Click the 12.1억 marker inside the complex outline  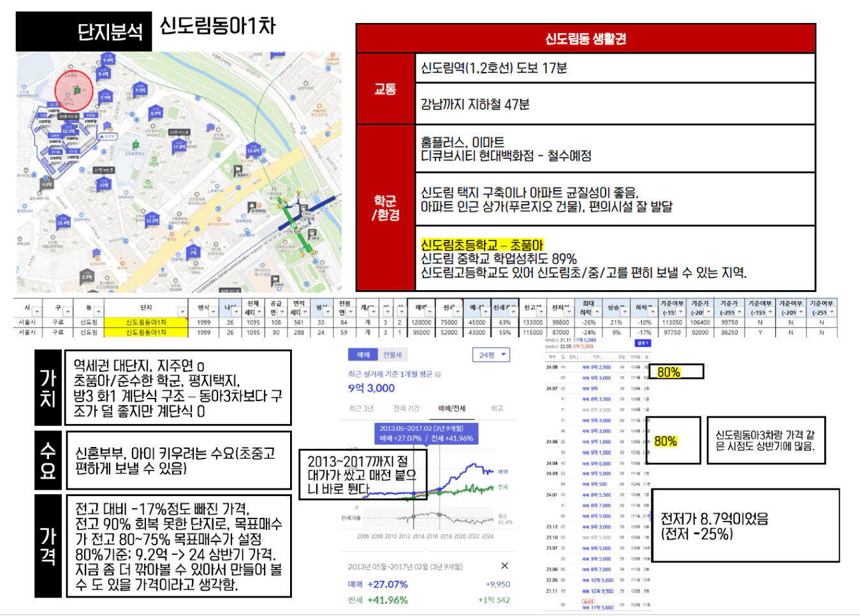tap(68, 130)
